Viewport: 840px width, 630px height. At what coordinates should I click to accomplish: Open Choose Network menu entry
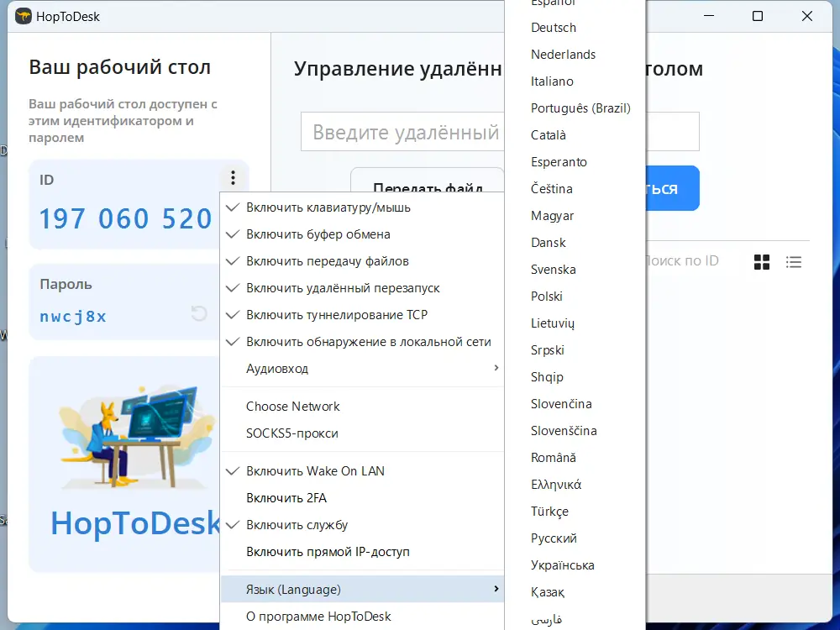[362, 406]
